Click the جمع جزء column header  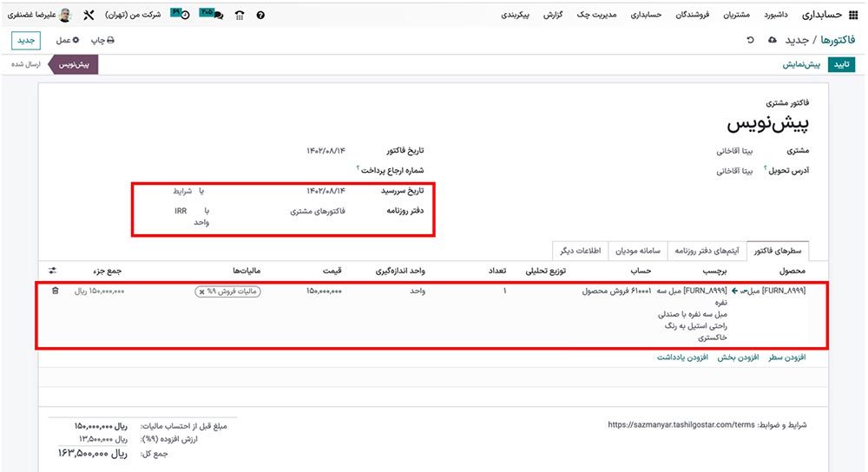coord(108,271)
